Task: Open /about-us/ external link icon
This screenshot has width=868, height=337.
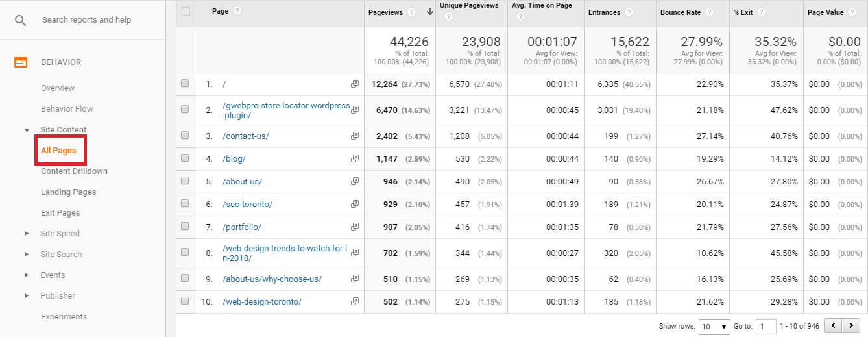Action: 355,181
